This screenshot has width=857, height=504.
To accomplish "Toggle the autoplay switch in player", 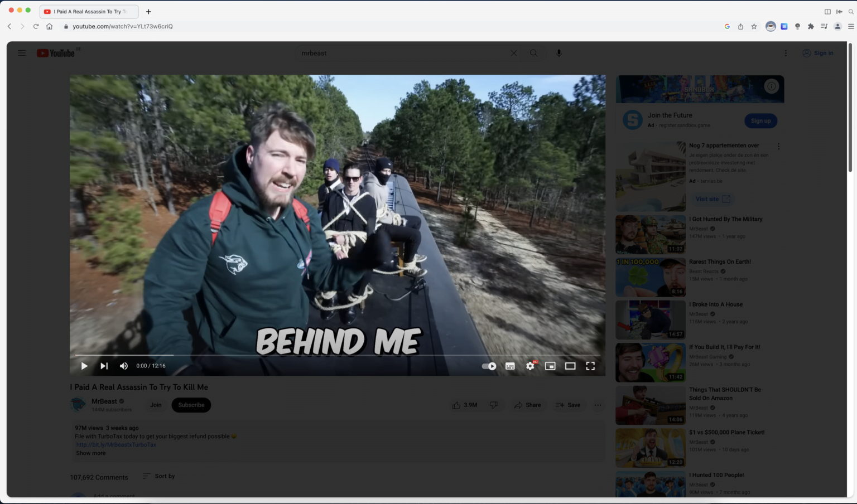I will tap(489, 366).
